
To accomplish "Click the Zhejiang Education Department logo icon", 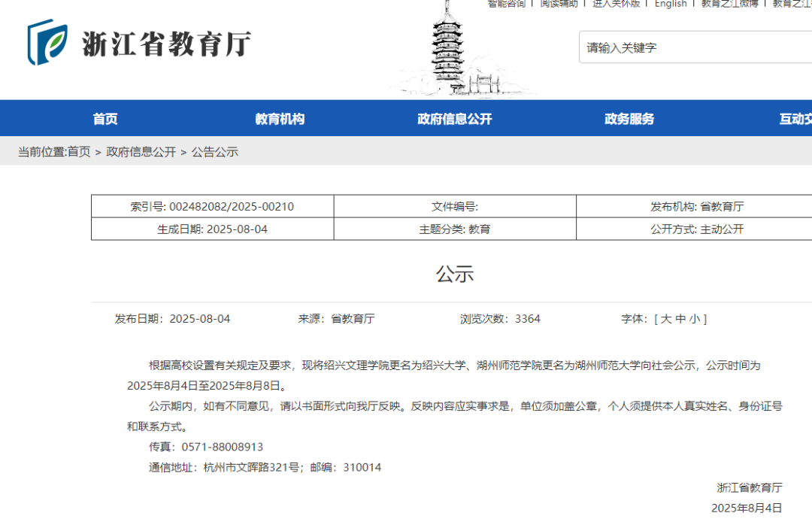I will [x=47, y=43].
